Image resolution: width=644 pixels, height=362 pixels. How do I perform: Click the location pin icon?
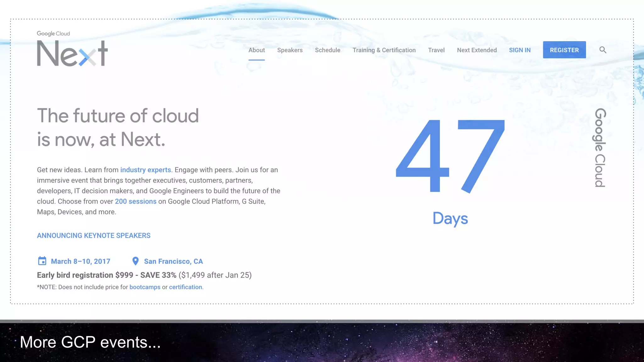(136, 261)
